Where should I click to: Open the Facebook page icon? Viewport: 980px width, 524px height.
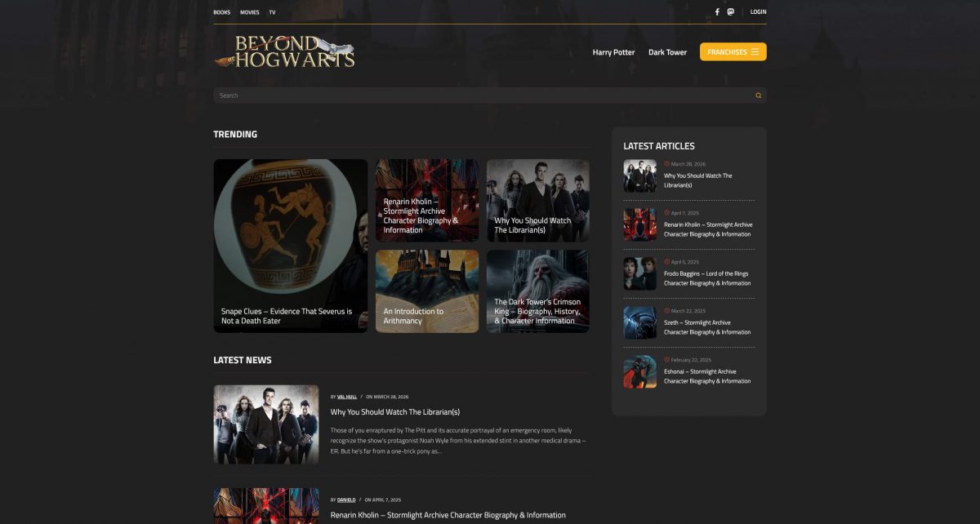point(717,12)
